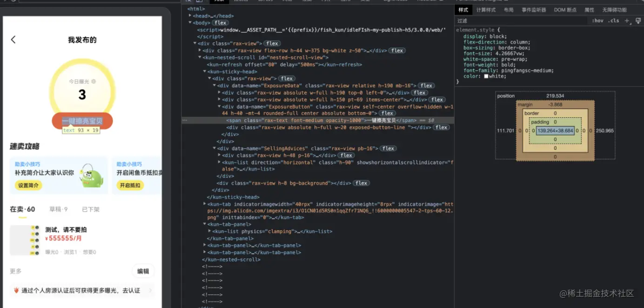The height and width of the screenshot is (308, 644).
Task: Tap the 通过个人房源认证 去认证 banner text
Action: 80,290
